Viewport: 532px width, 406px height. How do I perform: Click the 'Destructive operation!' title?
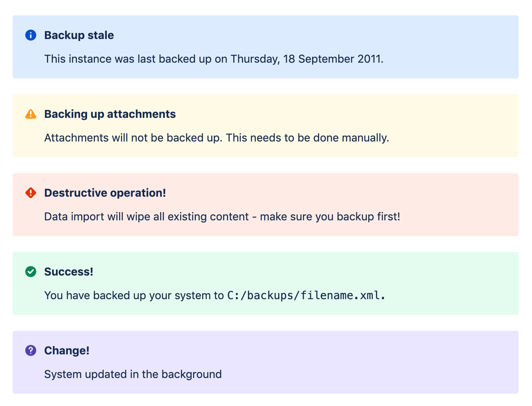105,193
